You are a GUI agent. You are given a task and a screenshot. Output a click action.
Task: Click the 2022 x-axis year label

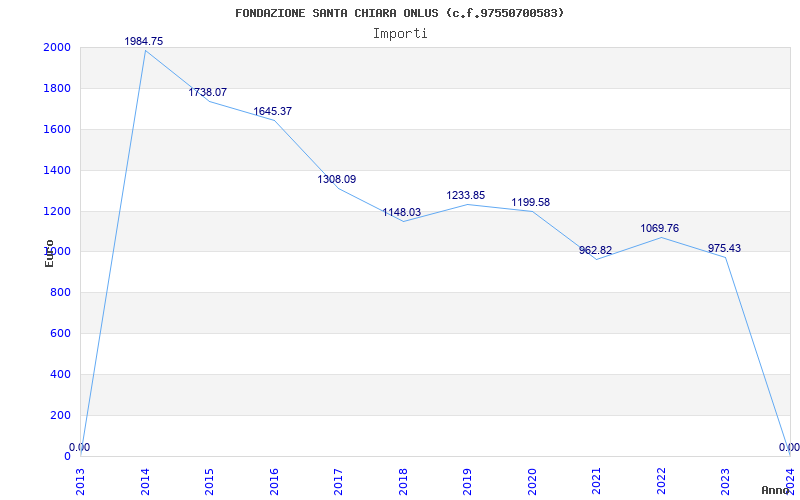(x=661, y=482)
